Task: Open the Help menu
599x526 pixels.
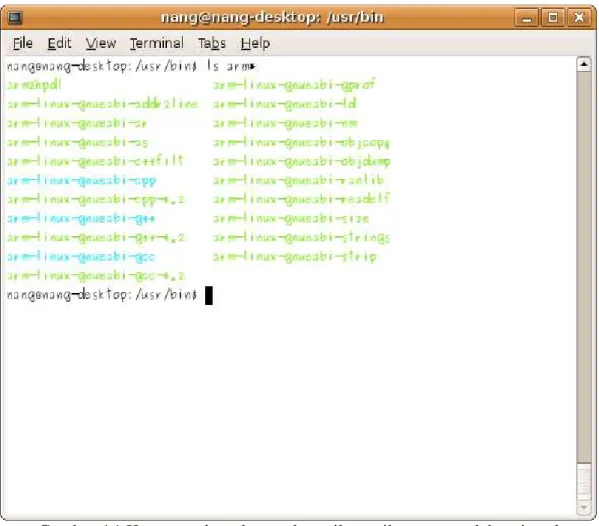Action: (x=255, y=43)
